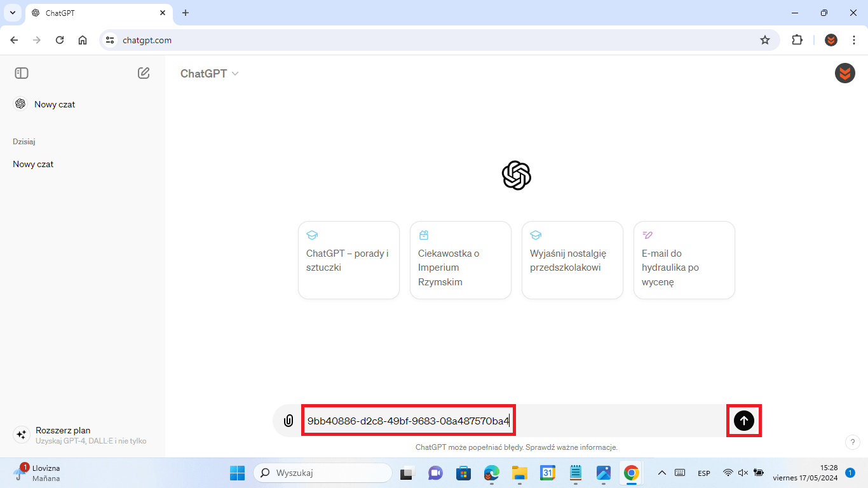Click the chatgpt.com address bar

click(438, 40)
